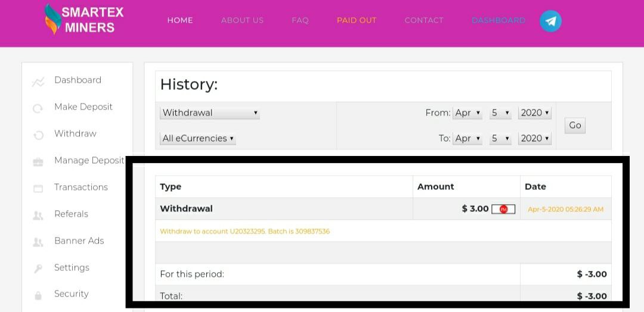Click the Manage Deposit briefcase icon
The height and width of the screenshot is (312, 644).
(38, 161)
